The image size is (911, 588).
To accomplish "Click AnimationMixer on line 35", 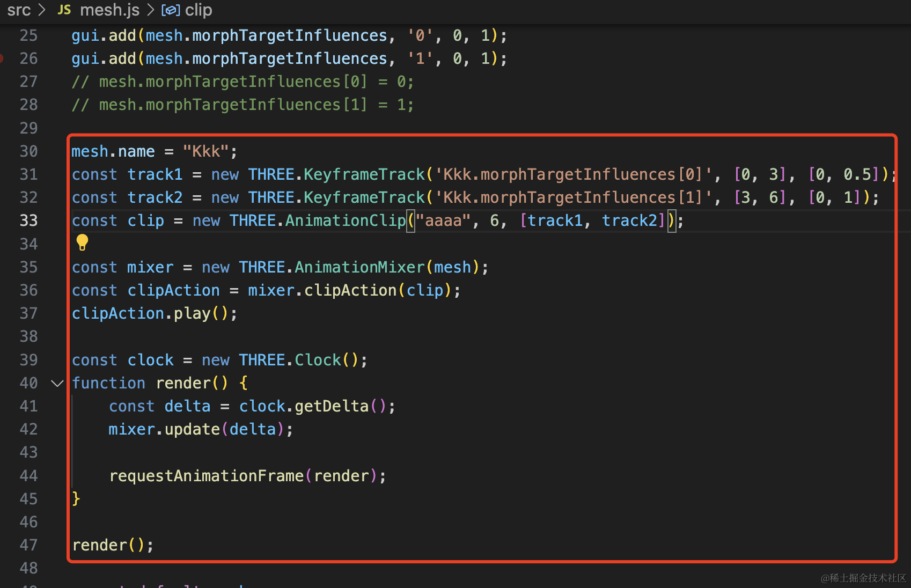I will (359, 267).
